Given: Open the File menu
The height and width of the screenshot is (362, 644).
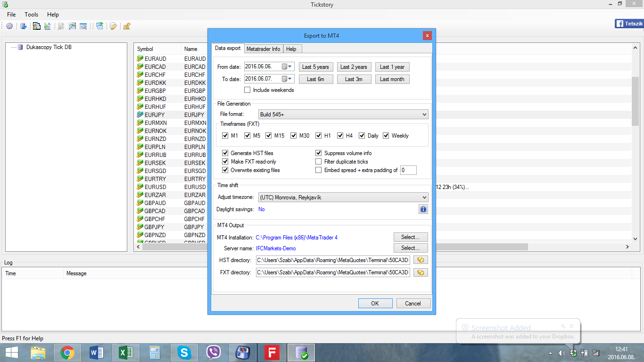Looking at the screenshot, I should tap(11, 15).
